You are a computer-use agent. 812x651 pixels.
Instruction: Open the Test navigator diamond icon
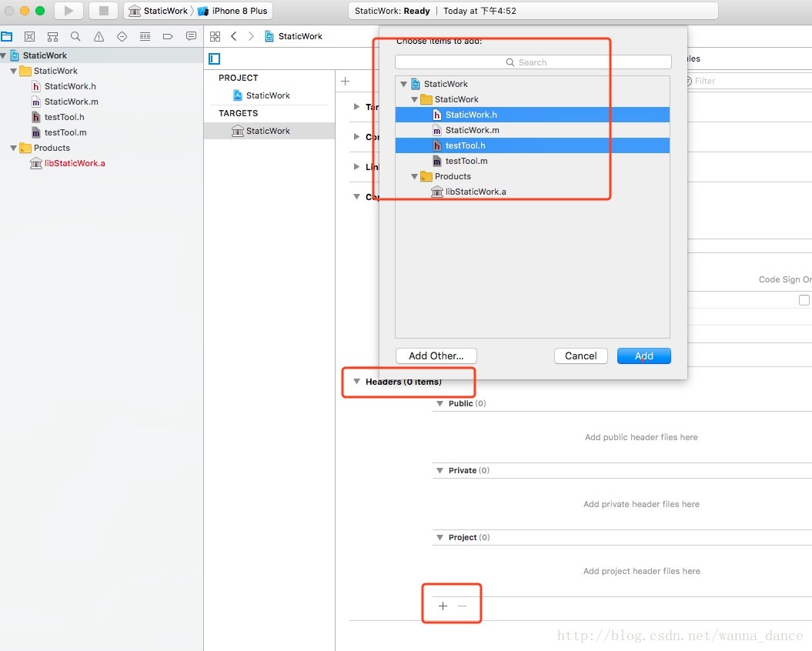[x=122, y=36]
